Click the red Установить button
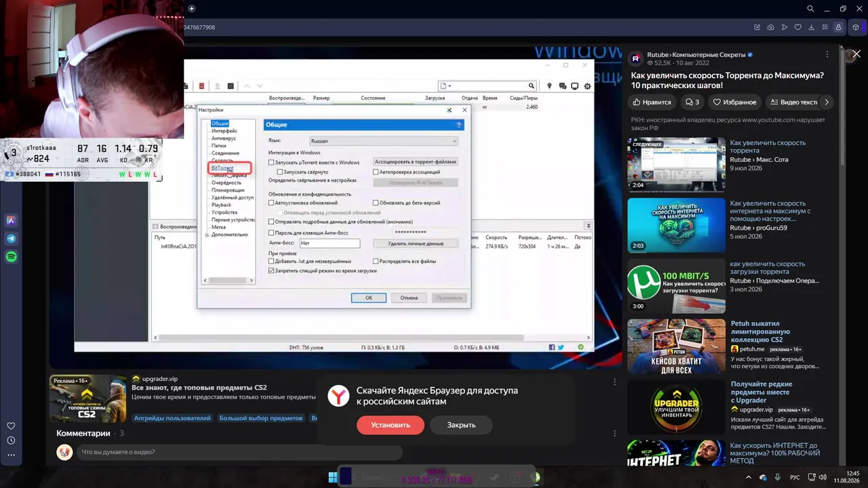Image resolution: width=868 pixels, height=488 pixels. coord(391,425)
